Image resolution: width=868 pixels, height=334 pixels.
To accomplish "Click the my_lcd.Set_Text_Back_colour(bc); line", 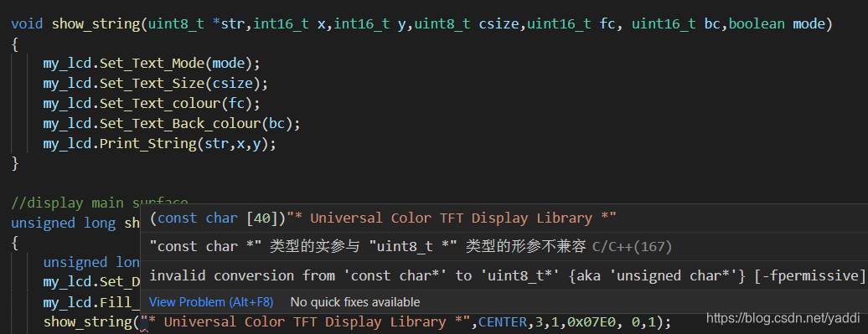I will tap(172, 123).
